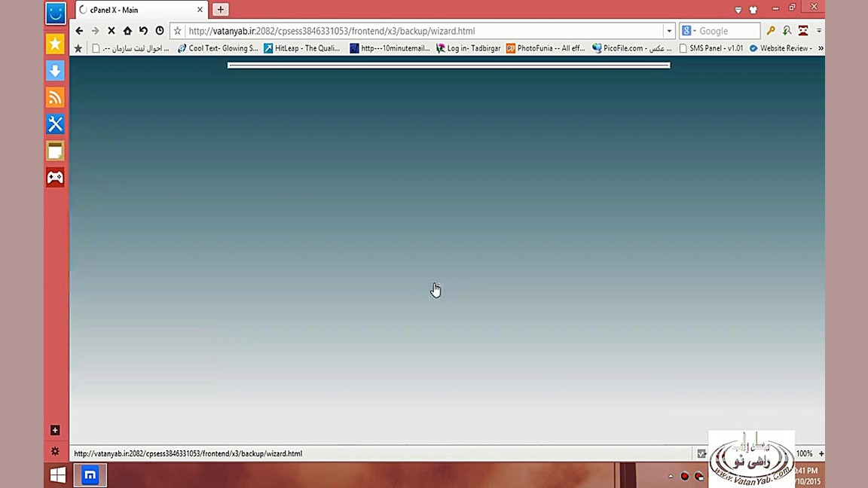Open the Log in- Tadbirgar bookmark

[x=468, y=48]
